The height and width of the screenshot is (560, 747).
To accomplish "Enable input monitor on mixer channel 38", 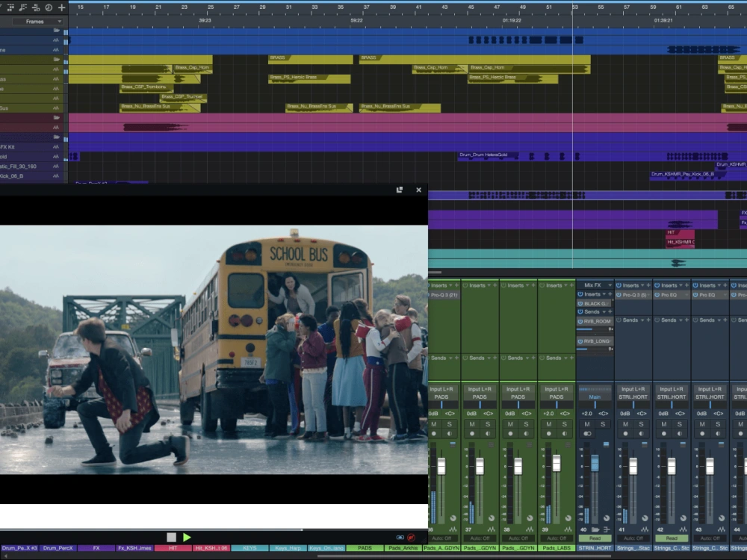I will 526,433.
